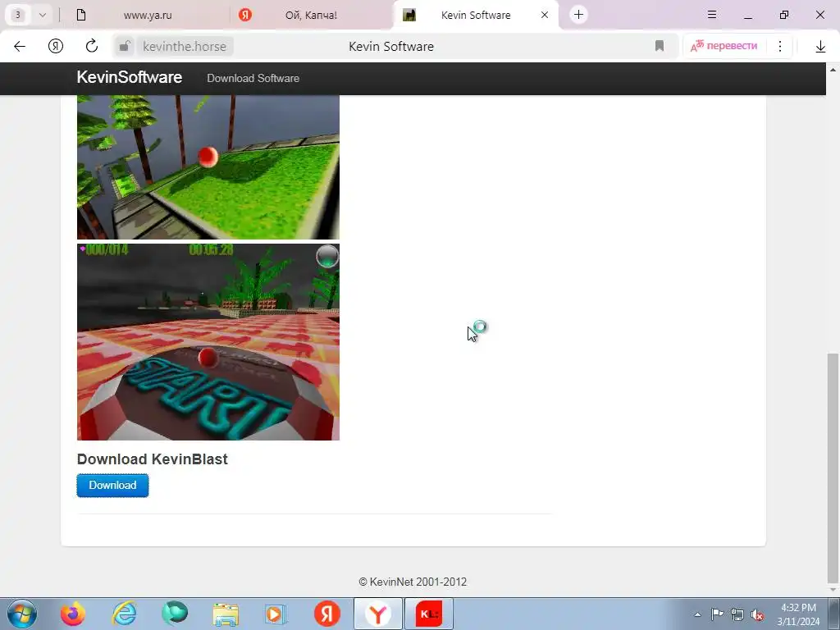Open the KevinSoftware brand link

tap(129, 77)
